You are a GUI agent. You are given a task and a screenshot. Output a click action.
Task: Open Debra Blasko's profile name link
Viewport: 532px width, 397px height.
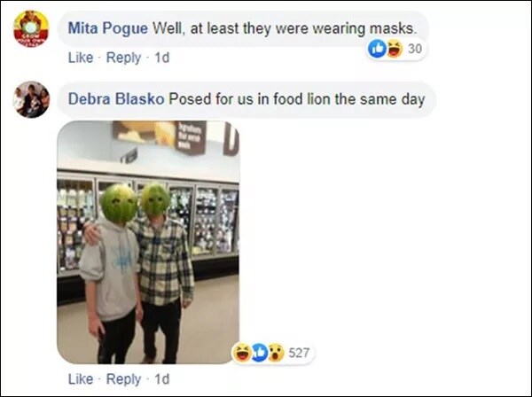116,99
